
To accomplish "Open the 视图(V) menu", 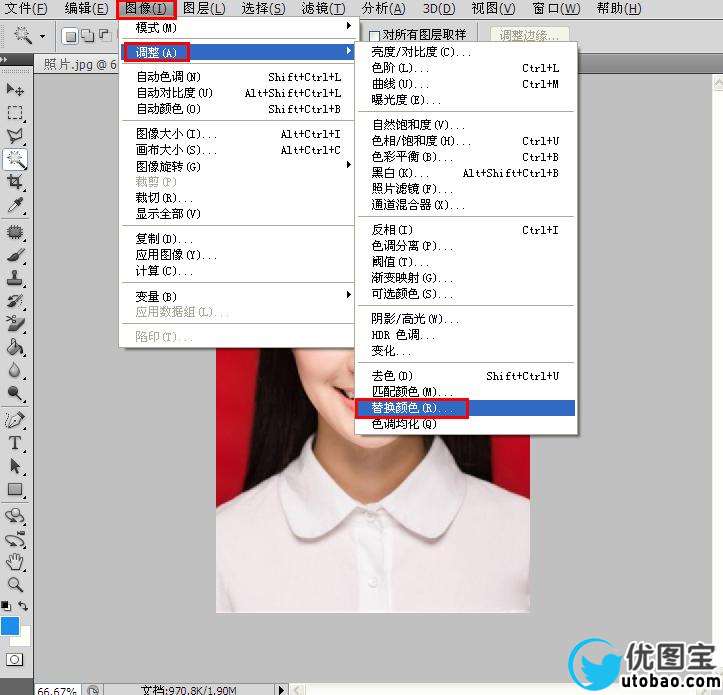I will pos(493,8).
